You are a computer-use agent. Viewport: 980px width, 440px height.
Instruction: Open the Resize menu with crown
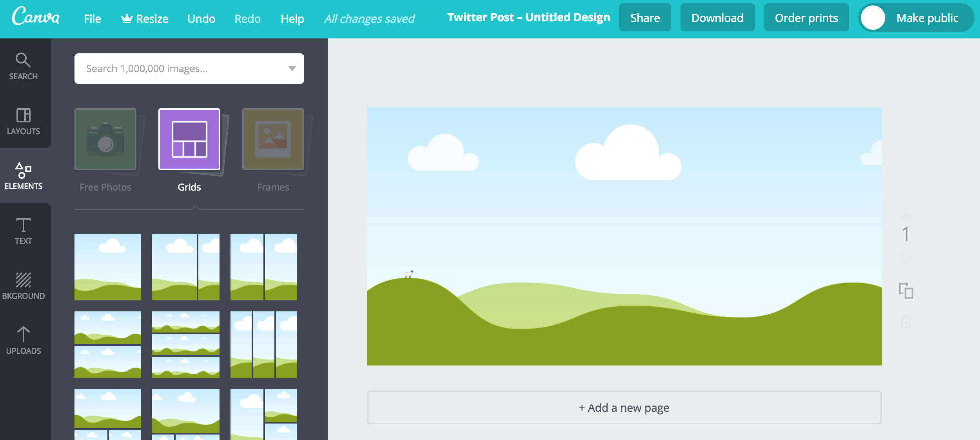pyautogui.click(x=145, y=19)
